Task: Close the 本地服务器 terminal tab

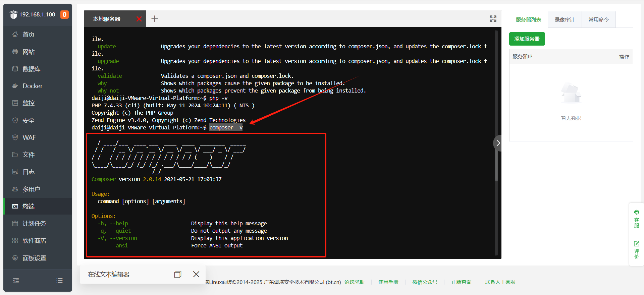Action: click(139, 19)
